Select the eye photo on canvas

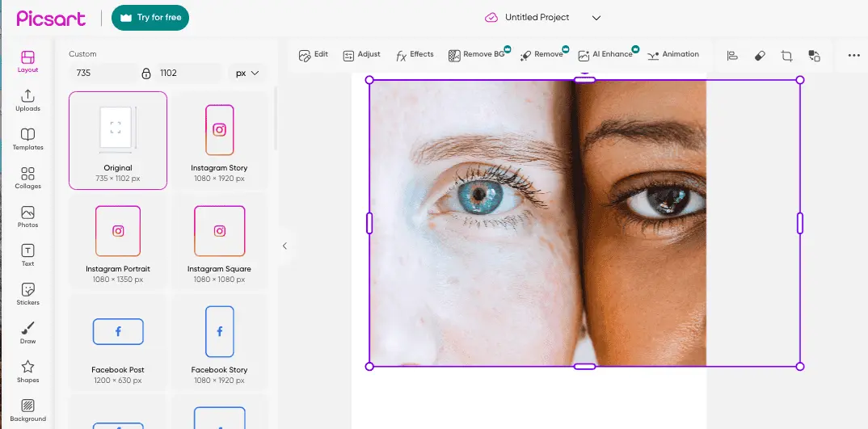pyautogui.click(x=537, y=223)
